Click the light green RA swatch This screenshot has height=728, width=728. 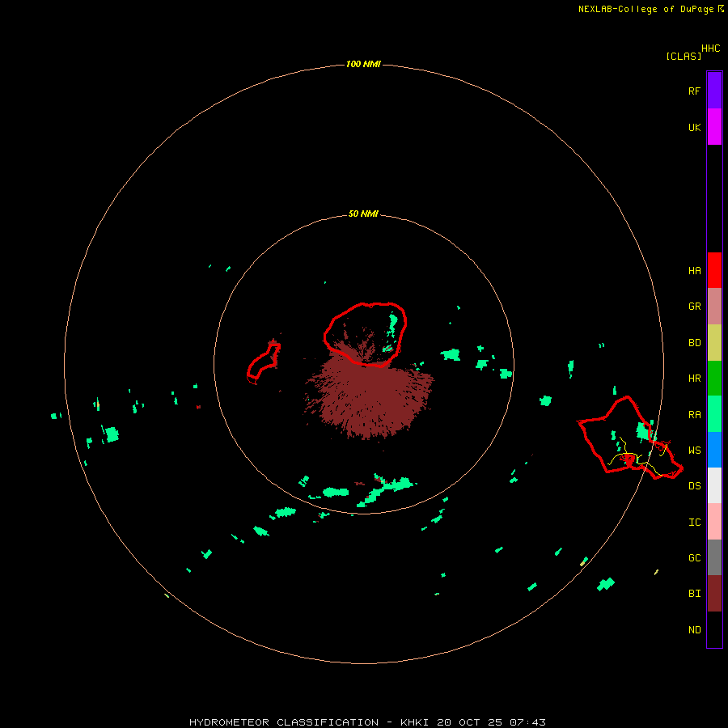[714, 414]
